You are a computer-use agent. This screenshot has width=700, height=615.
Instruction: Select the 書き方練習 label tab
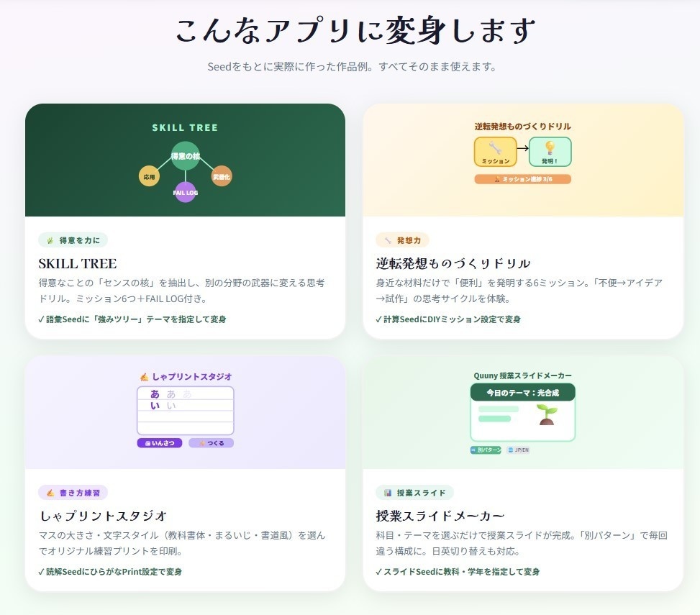point(72,491)
